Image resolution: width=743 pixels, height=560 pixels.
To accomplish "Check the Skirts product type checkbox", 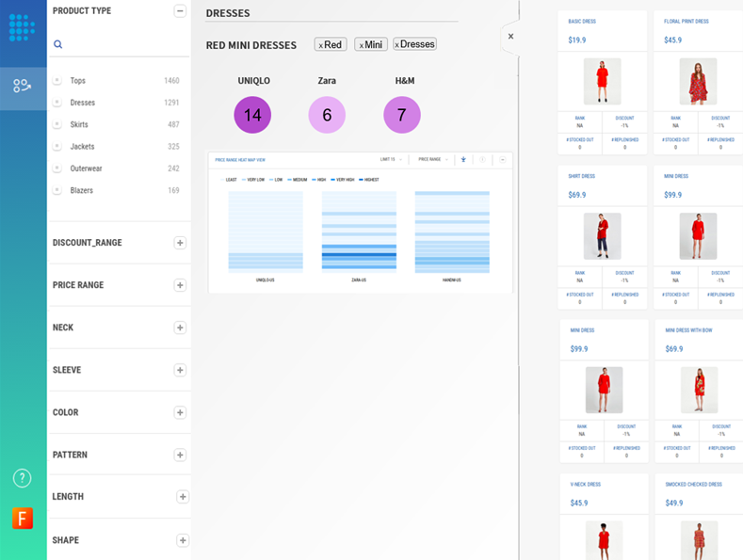I will [57, 124].
